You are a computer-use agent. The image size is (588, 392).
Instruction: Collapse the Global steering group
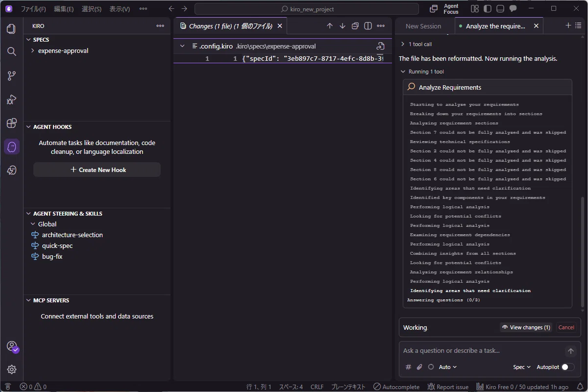(x=97, y=224)
